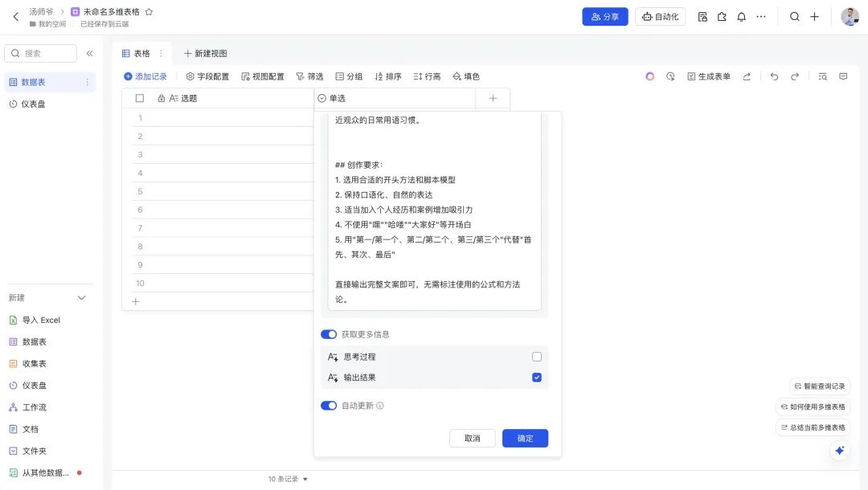The height and width of the screenshot is (490, 868).
Task: Open the 10 条记录 dropdown
Action: pyautogui.click(x=288, y=479)
